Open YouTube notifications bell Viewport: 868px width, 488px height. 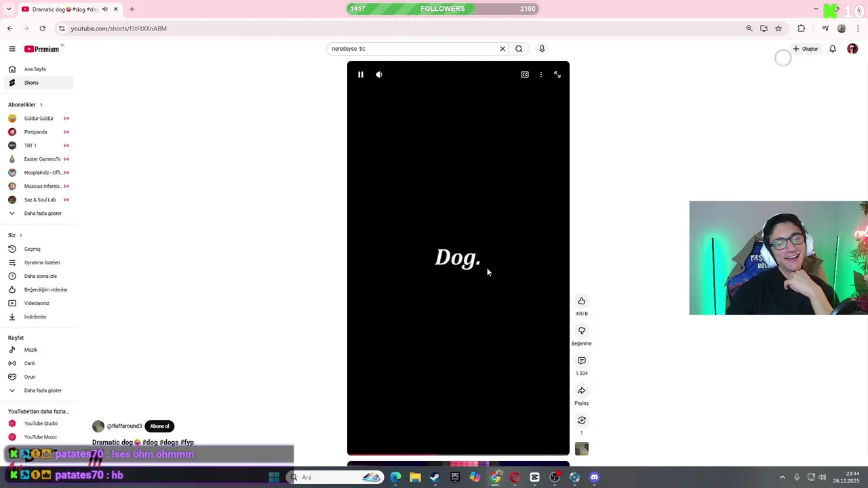(833, 49)
